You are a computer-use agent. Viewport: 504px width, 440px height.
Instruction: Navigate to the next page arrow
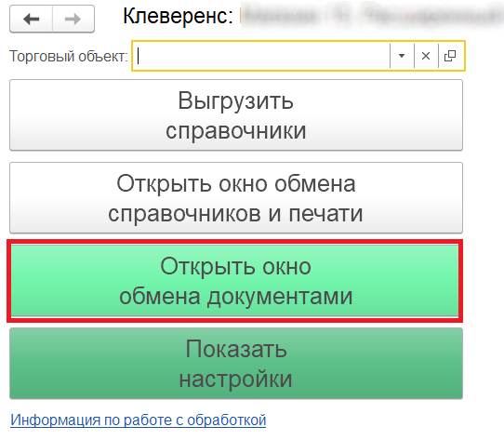tap(73, 19)
